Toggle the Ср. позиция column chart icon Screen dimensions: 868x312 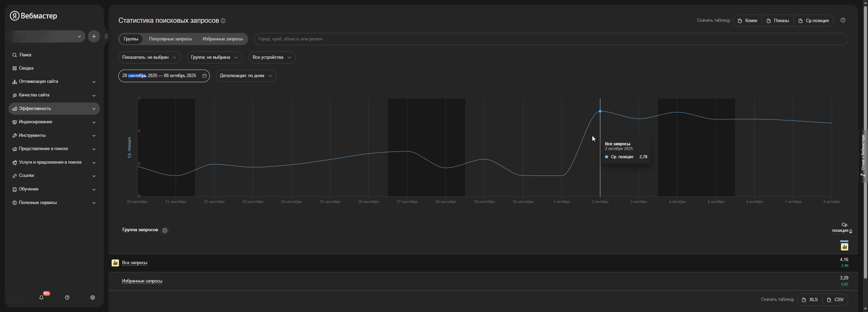844,246
